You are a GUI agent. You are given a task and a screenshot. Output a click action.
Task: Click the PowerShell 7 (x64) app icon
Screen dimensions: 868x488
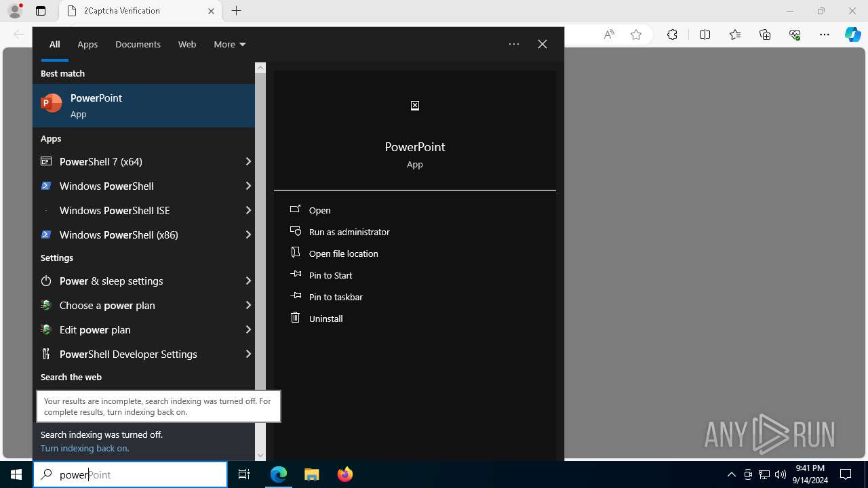click(46, 161)
